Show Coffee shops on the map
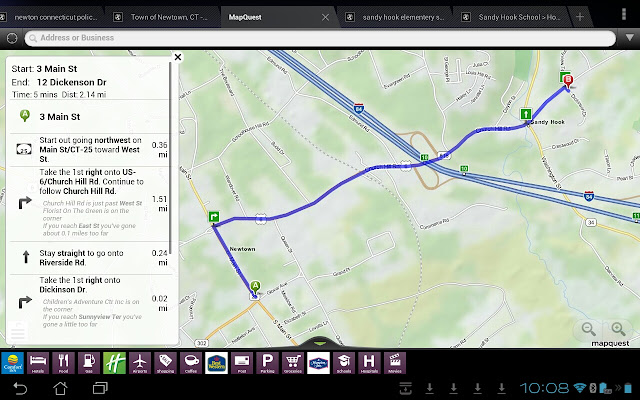Image resolution: width=640 pixels, height=400 pixels. (191, 363)
